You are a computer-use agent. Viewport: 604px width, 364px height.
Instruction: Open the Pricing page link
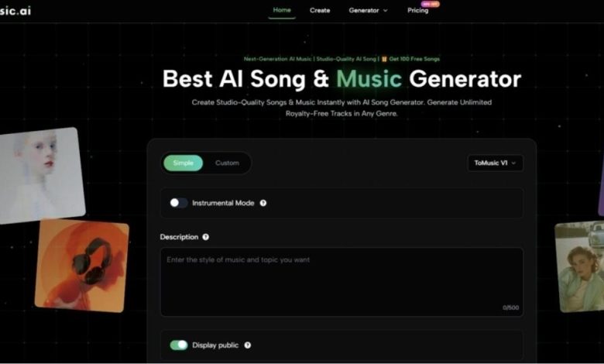418,10
